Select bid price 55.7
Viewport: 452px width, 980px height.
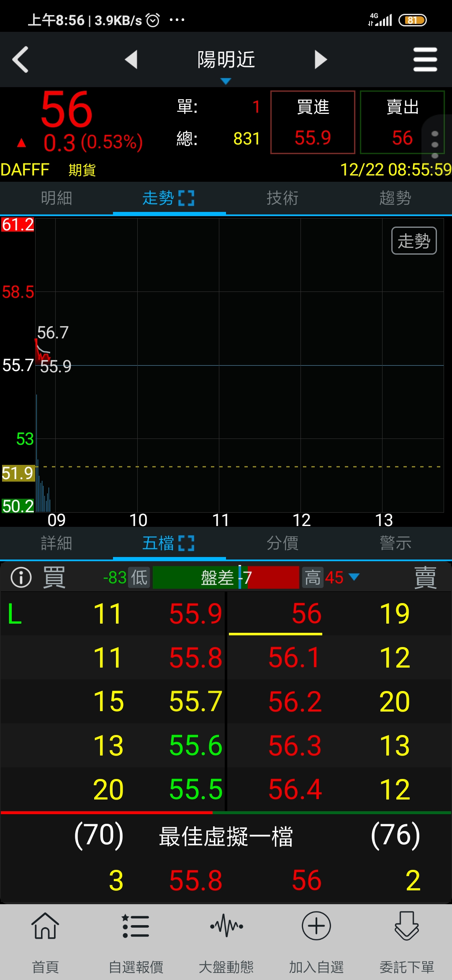click(195, 701)
